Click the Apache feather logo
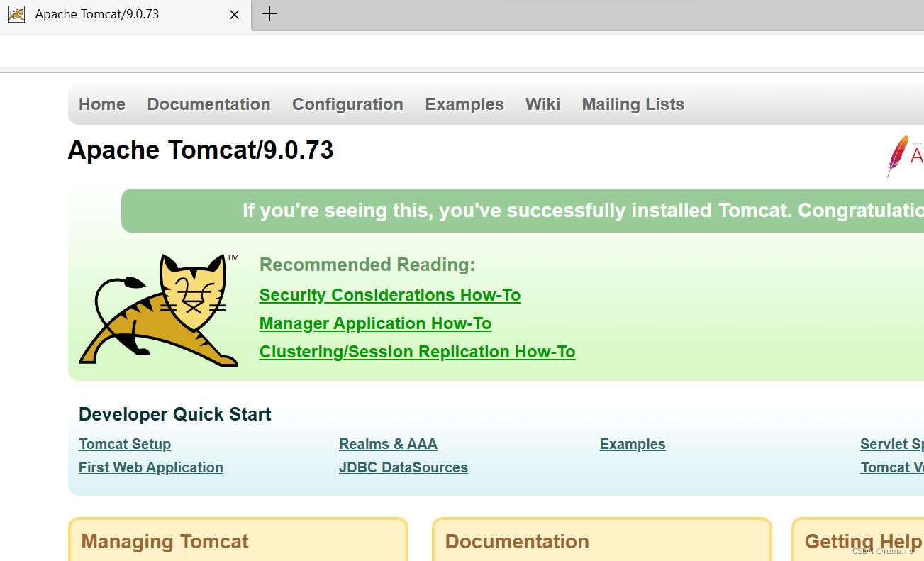This screenshot has height=561, width=924. point(905,156)
